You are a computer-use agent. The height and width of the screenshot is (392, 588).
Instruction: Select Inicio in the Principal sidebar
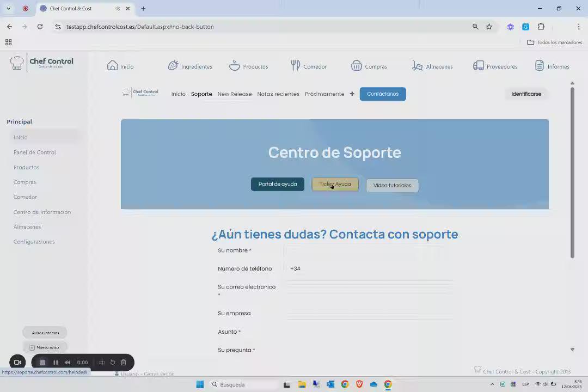[21, 137]
